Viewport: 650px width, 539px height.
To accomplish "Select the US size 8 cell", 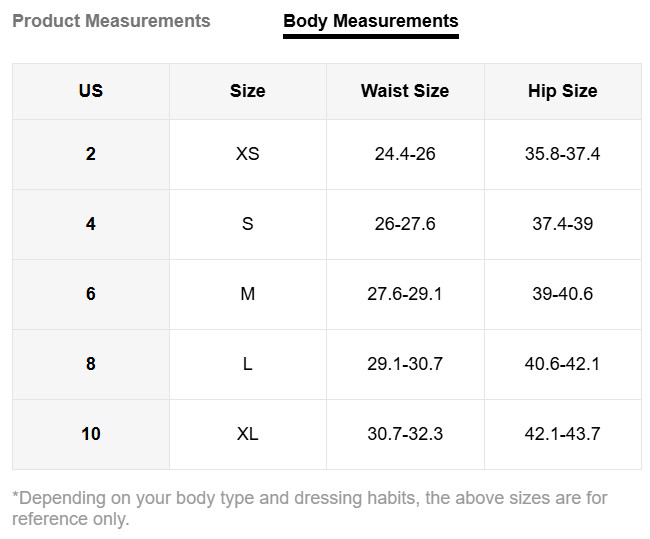I will pyautogui.click(x=91, y=364).
